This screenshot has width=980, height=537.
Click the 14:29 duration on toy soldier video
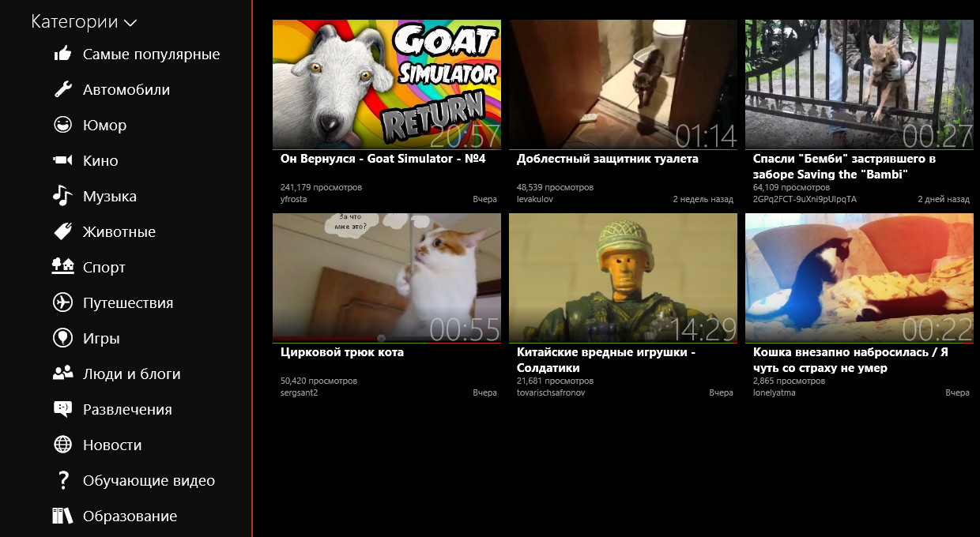(703, 329)
